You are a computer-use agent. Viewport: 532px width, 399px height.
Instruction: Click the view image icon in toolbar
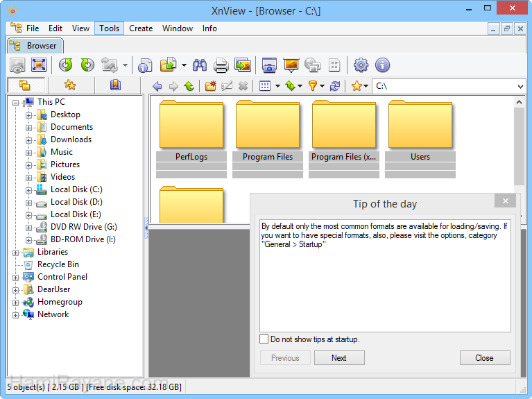pos(17,65)
